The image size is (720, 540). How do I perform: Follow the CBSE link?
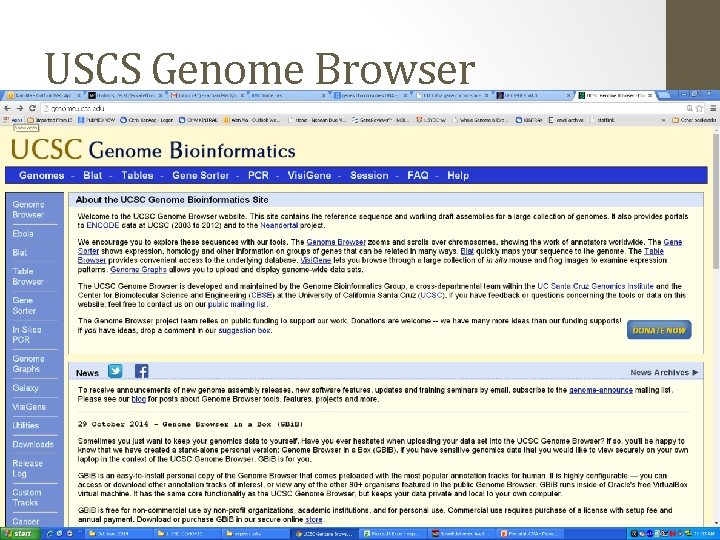tap(262, 295)
